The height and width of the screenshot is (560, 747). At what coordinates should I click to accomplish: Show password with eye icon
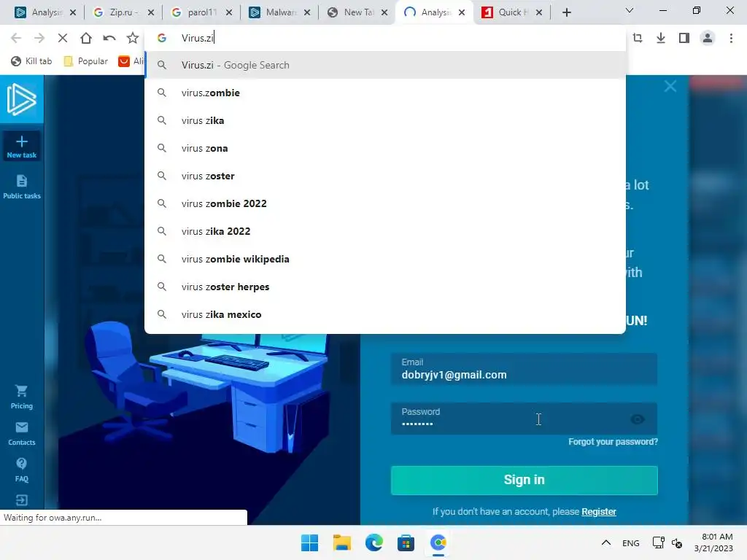tap(638, 419)
